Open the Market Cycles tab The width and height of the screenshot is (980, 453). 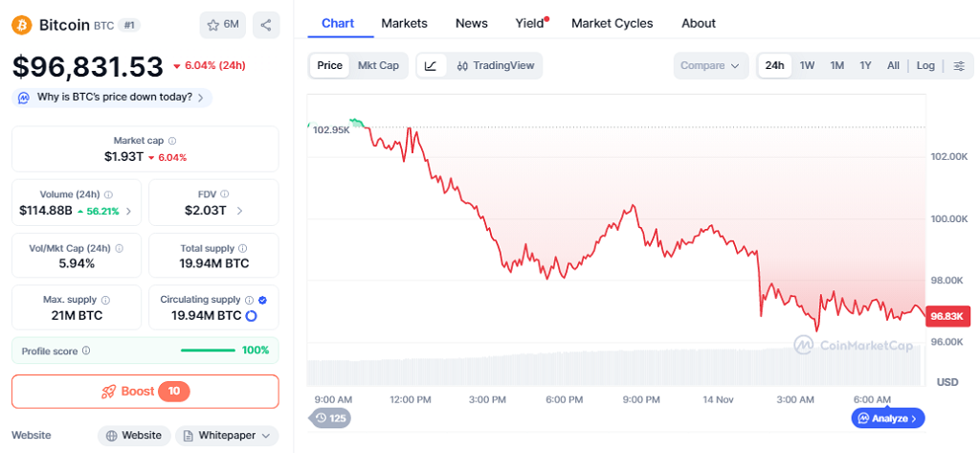point(612,23)
